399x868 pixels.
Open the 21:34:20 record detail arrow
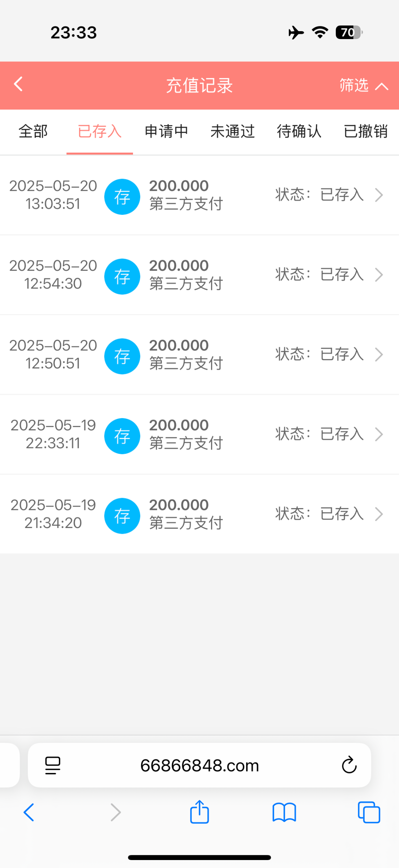coord(379,514)
